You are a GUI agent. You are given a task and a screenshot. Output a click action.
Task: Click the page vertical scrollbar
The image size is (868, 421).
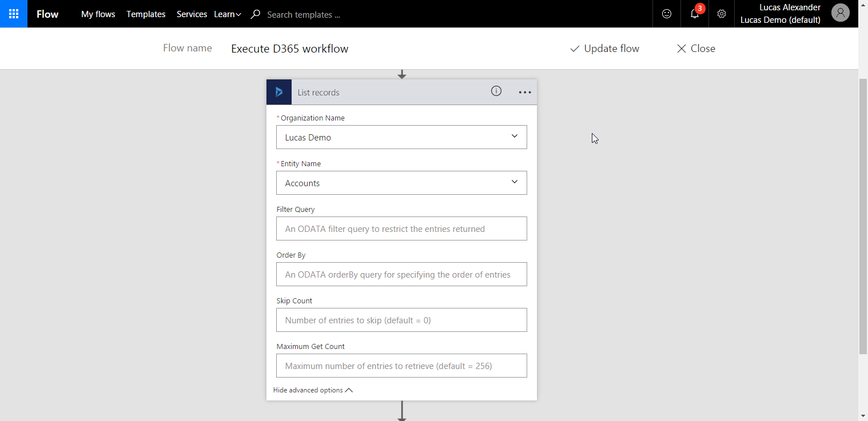click(863, 216)
